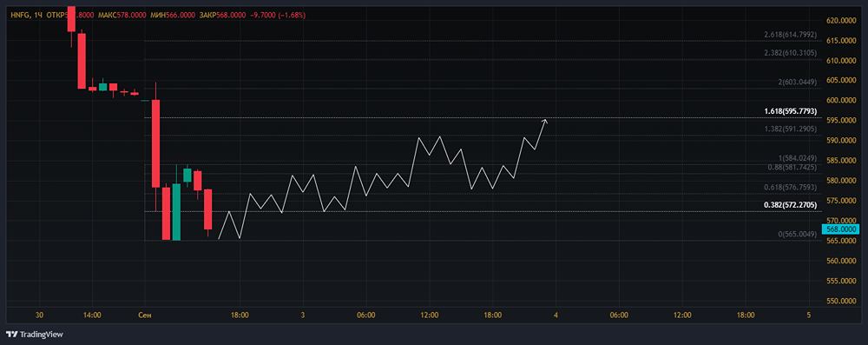Click the TradingView logo

click(x=35, y=335)
